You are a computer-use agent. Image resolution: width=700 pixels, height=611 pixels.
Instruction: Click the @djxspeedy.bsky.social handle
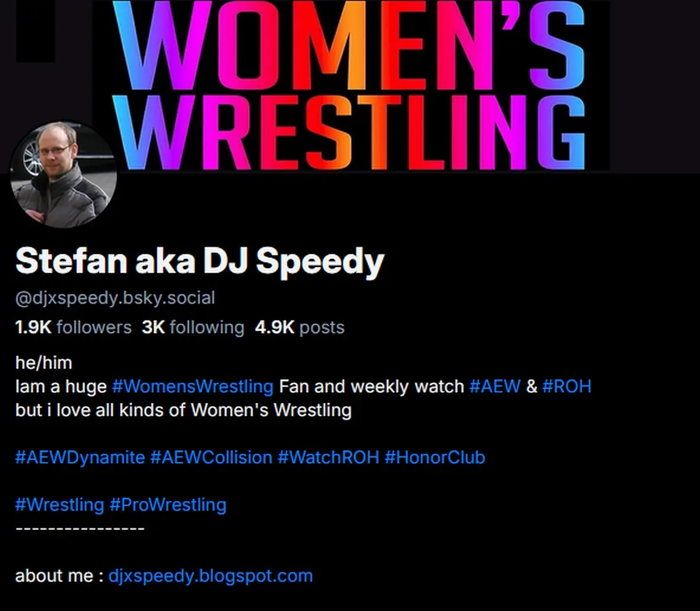click(x=115, y=298)
